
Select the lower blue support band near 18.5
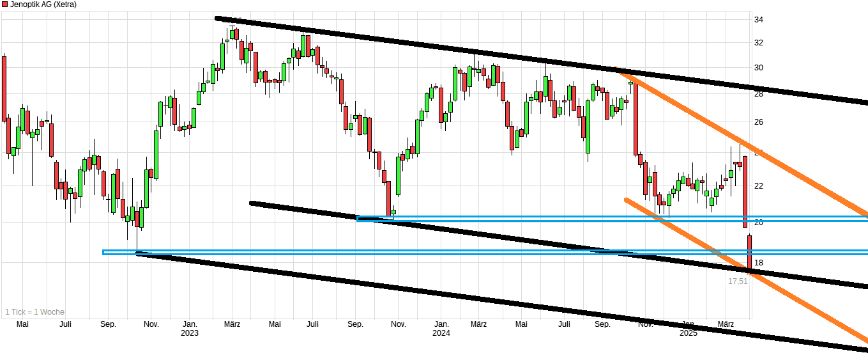[x=383, y=252]
